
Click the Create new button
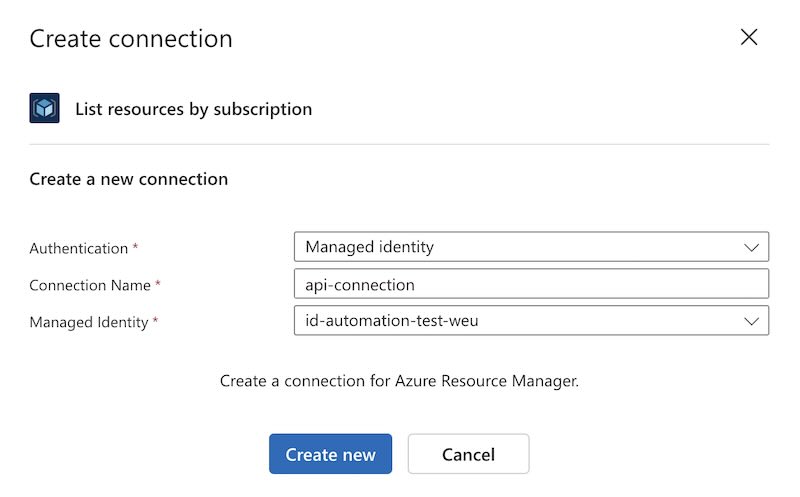(330, 454)
